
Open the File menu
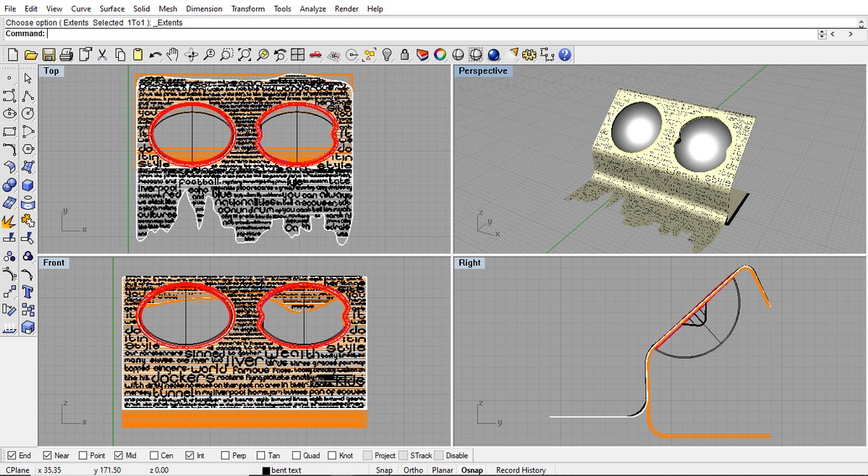point(10,9)
